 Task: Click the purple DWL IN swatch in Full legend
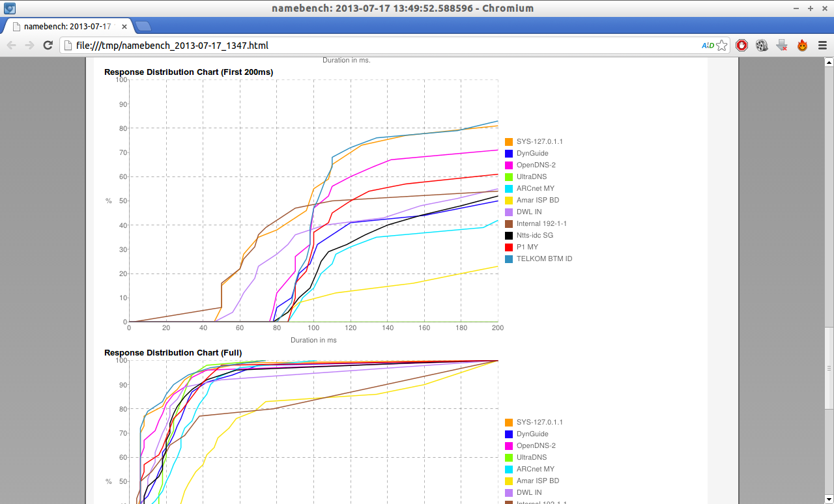509,492
